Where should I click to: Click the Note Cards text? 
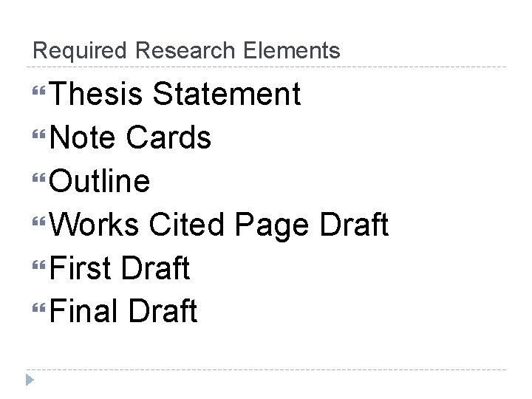130,137
